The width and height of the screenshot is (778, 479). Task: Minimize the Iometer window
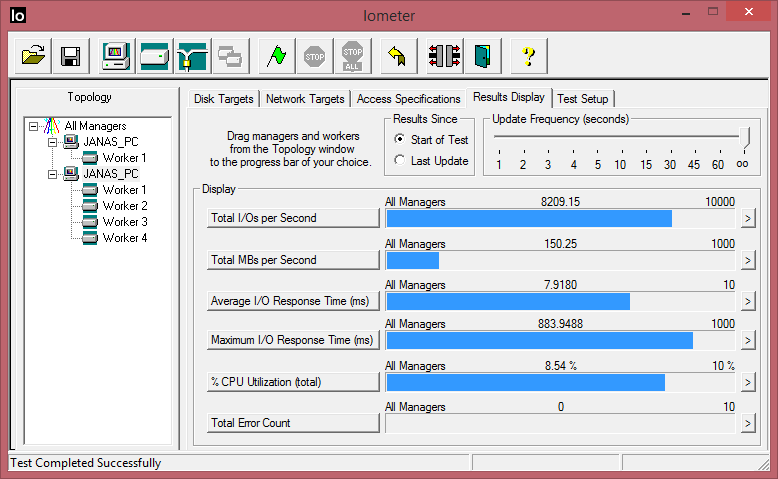[x=686, y=13]
